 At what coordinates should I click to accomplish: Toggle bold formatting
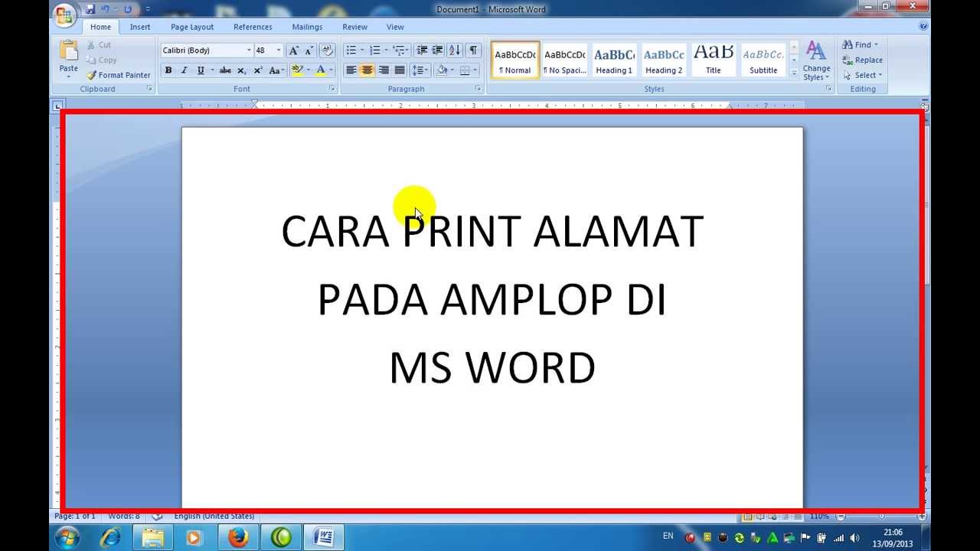click(168, 70)
